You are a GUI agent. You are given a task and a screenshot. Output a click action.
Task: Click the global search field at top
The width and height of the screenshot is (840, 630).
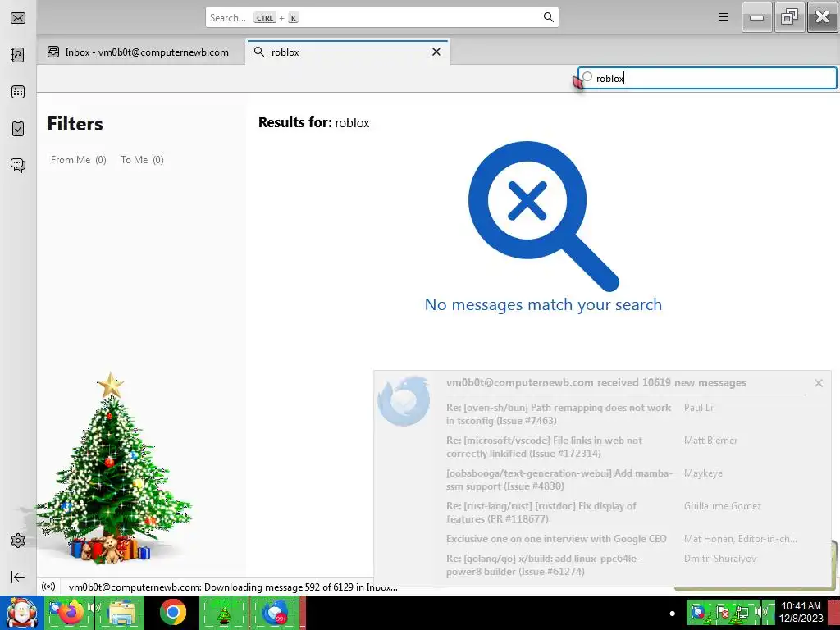(x=382, y=17)
